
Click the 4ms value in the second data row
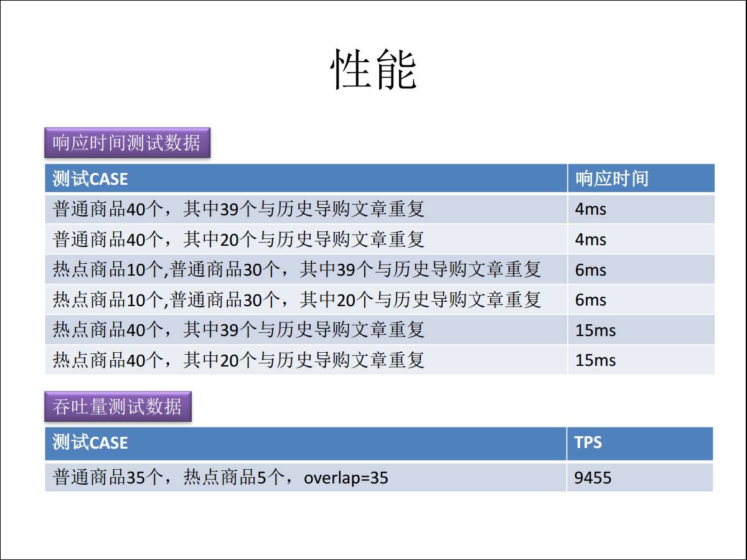coord(590,240)
